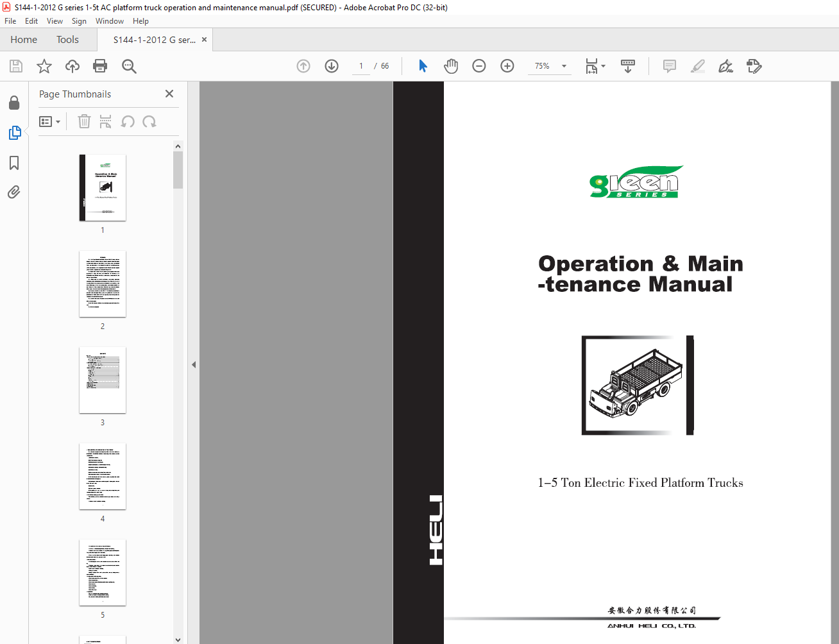Open the Attachments paperclip panel
This screenshot has height=644, width=839.
tap(14, 192)
